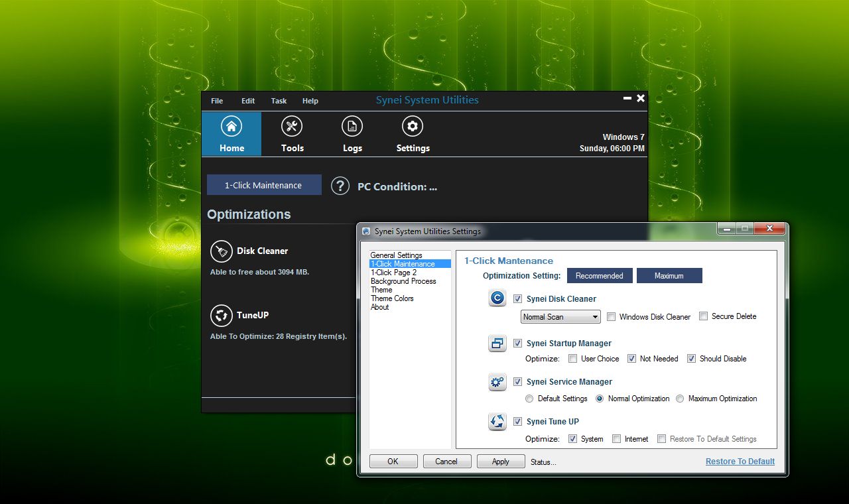The height and width of the screenshot is (504, 849).
Task: Click the Synei Tune UP icon in settings
Action: [x=497, y=421]
